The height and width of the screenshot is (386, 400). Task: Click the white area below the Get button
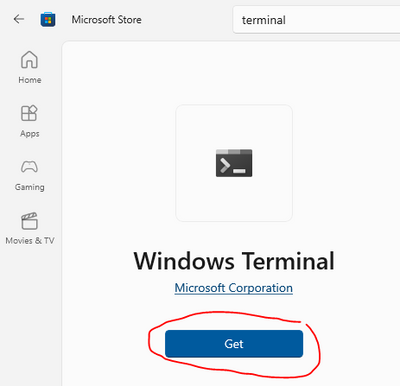234,373
